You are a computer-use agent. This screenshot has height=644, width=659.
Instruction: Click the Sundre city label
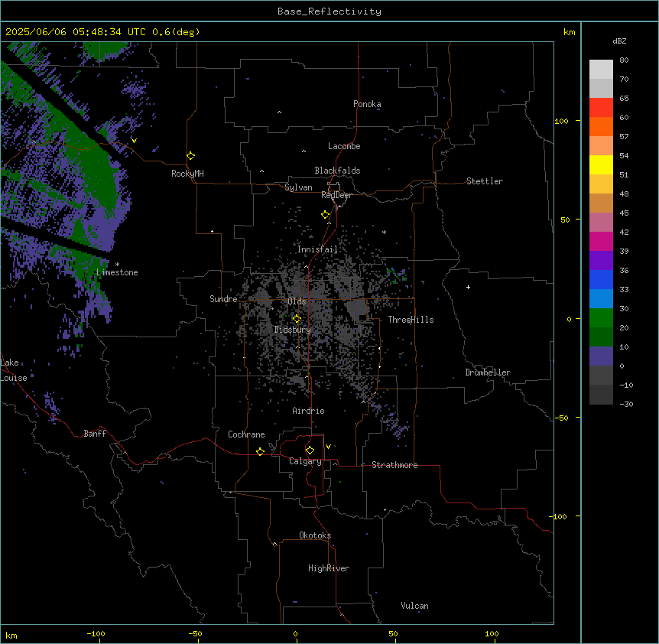pyautogui.click(x=223, y=299)
